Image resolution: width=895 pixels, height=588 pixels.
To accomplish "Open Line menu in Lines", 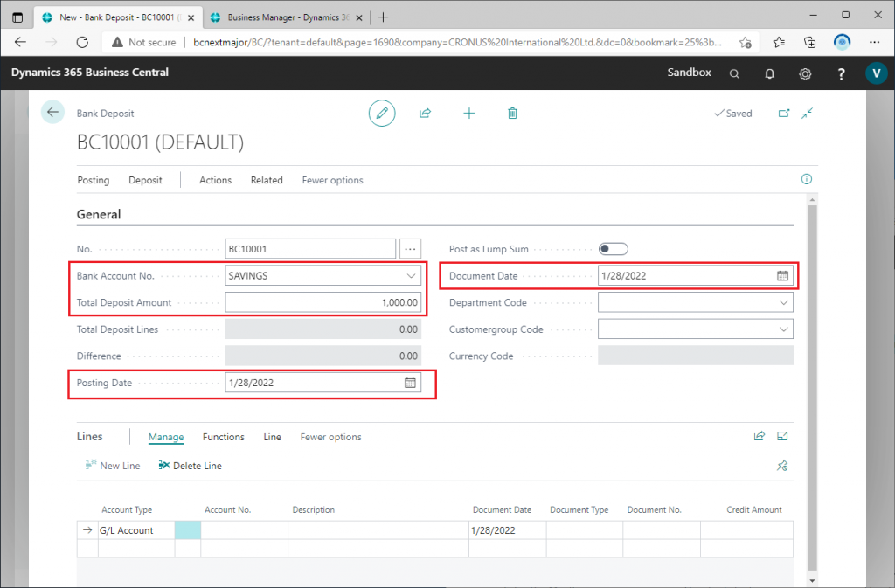I will 273,437.
